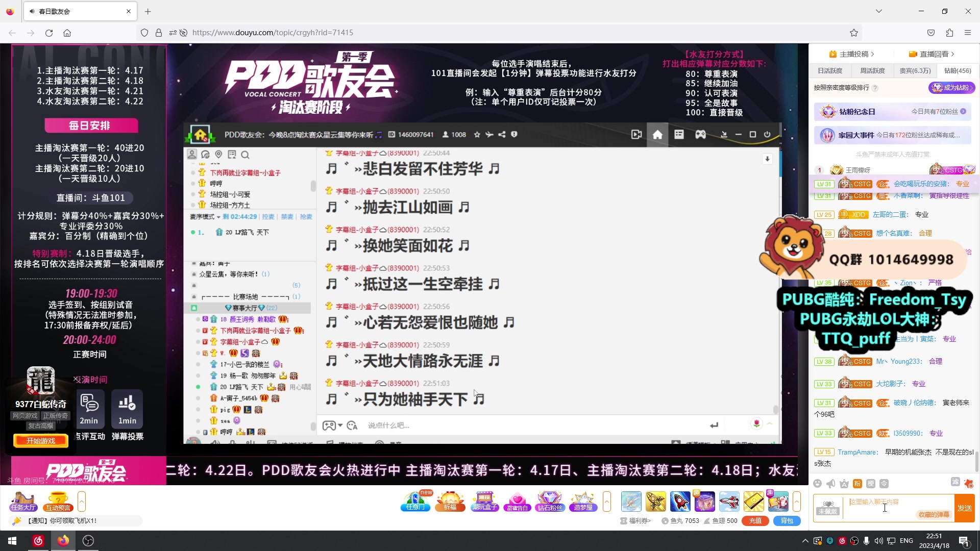Viewport: 980px width, 551px height.
Task: Switch to the 日活跃度 tab
Action: pyautogui.click(x=830, y=71)
